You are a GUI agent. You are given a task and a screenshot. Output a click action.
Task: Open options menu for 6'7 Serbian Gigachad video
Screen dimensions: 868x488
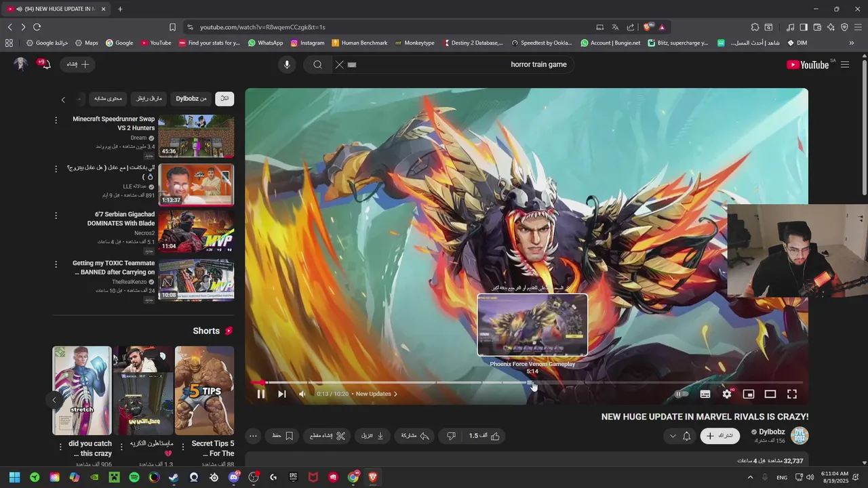pos(56,216)
